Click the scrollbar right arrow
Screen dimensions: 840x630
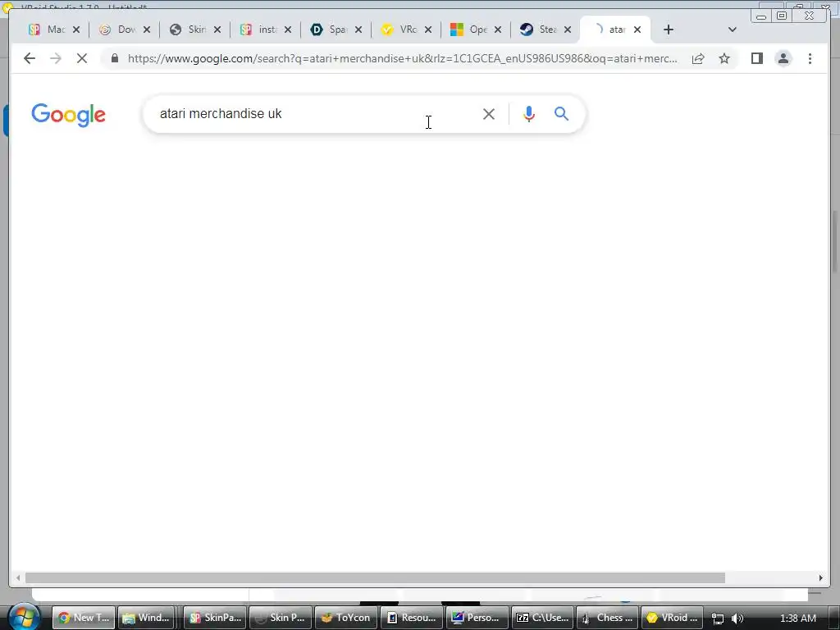820,578
